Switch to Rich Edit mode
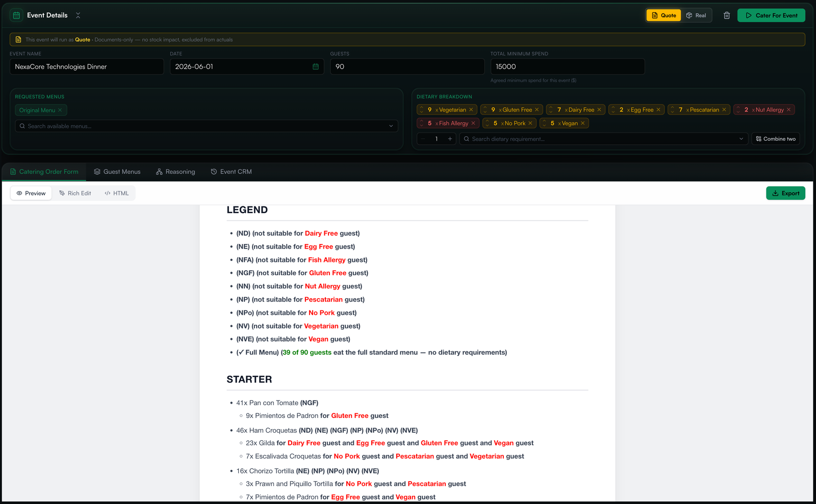The height and width of the screenshot is (504, 816). coord(75,193)
